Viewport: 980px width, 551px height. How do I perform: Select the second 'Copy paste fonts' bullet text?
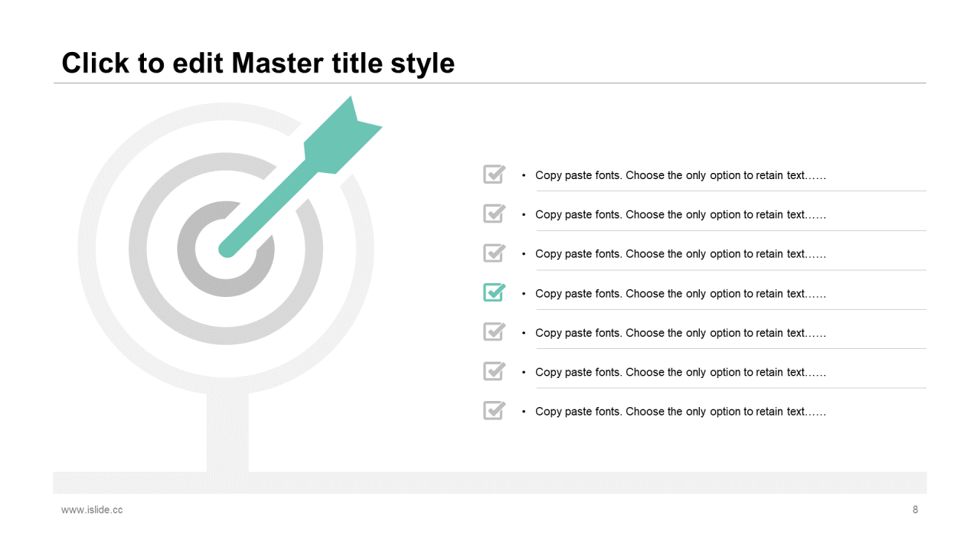[x=681, y=215]
